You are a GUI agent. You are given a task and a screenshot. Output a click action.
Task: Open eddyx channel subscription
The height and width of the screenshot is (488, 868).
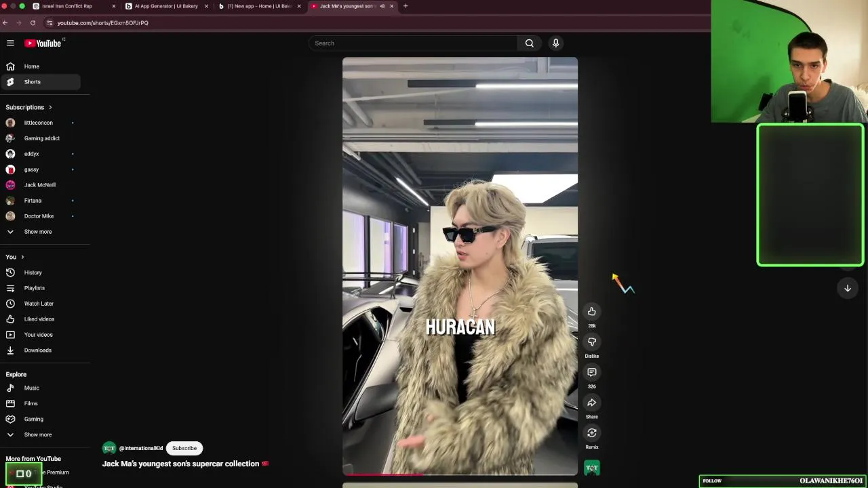tap(41, 154)
